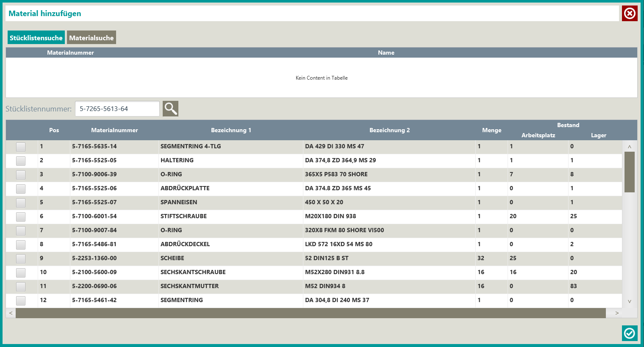The width and height of the screenshot is (644, 347).
Task: Sort by Materialnummer column in parts list
Action: click(x=114, y=130)
